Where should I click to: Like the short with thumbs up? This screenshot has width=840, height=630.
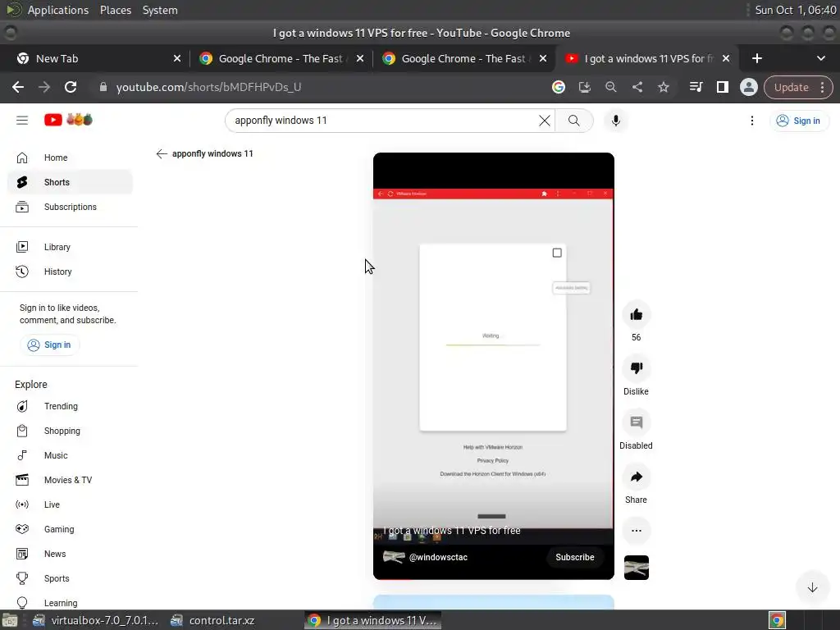point(637,314)
